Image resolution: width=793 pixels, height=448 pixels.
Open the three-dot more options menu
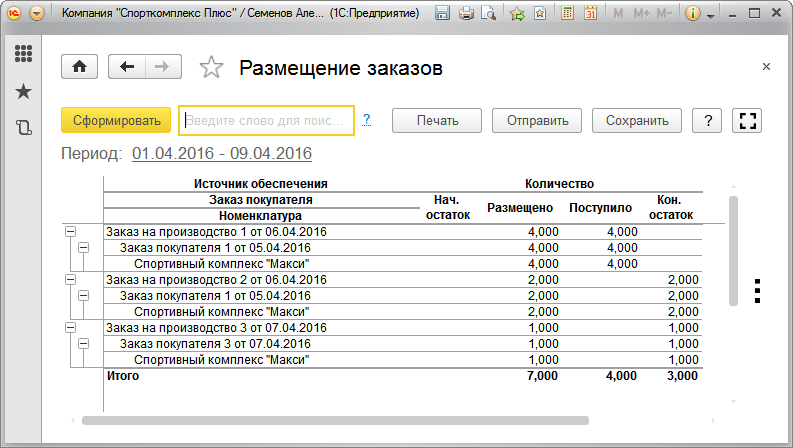tap(757, 291)
